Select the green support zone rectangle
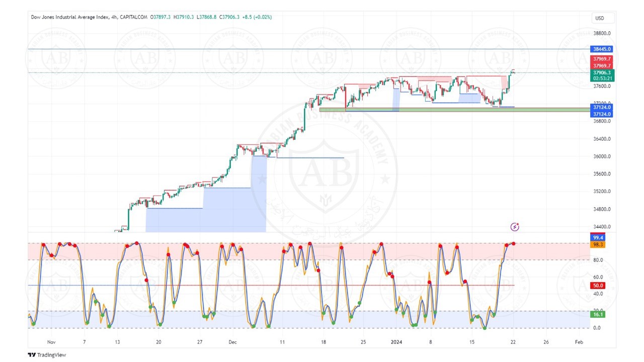 tap(453, 109)
